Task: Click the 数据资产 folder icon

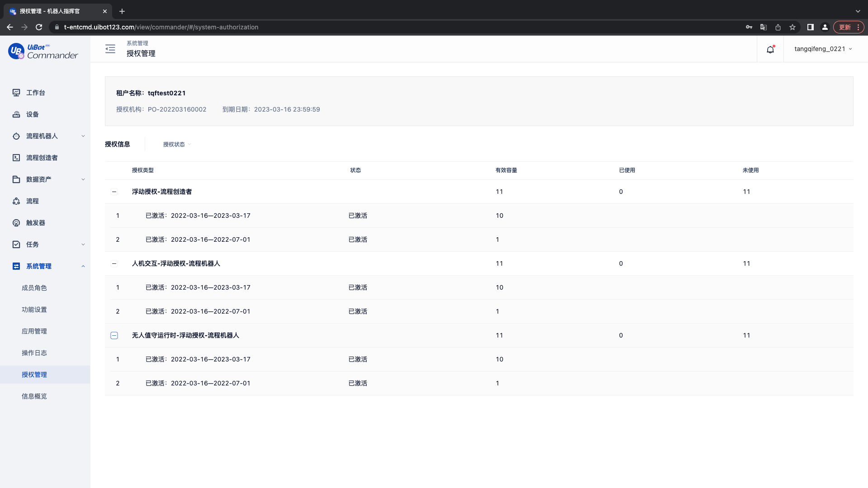Action: point(16,179)
